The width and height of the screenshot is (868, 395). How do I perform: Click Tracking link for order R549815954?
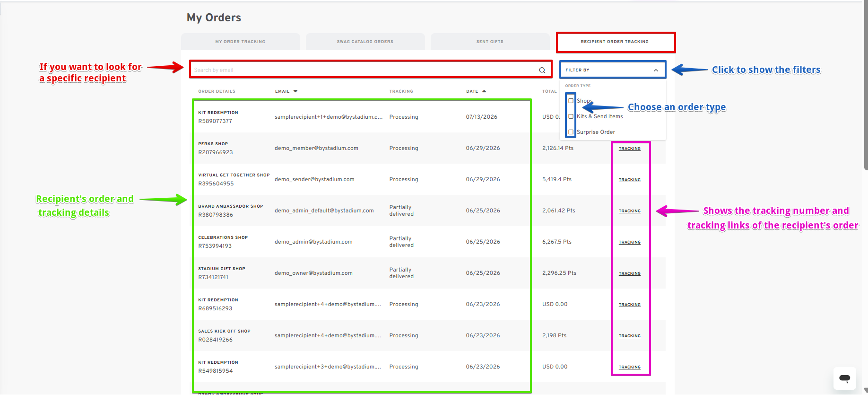(x=630, y=367)
